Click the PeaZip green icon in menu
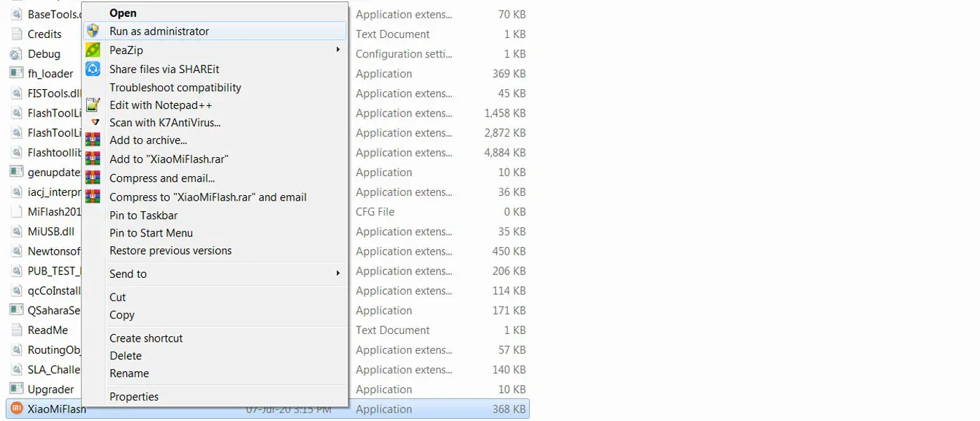 (x=93, y=50)
